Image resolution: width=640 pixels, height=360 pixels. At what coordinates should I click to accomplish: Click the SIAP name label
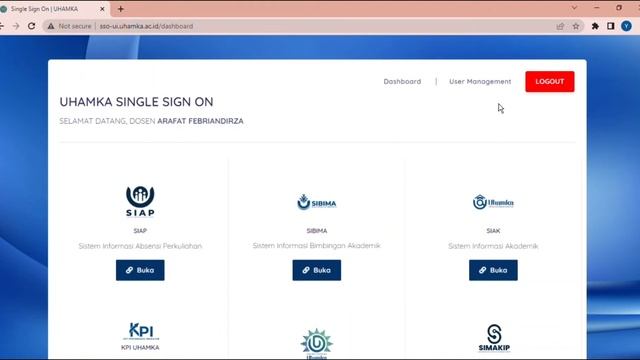140,231
